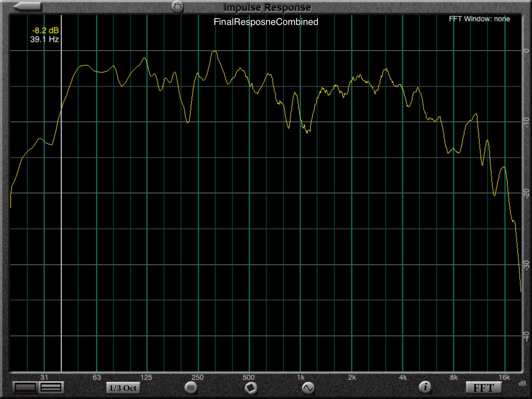
Task: Open the info button
Action: coord(425,387)
